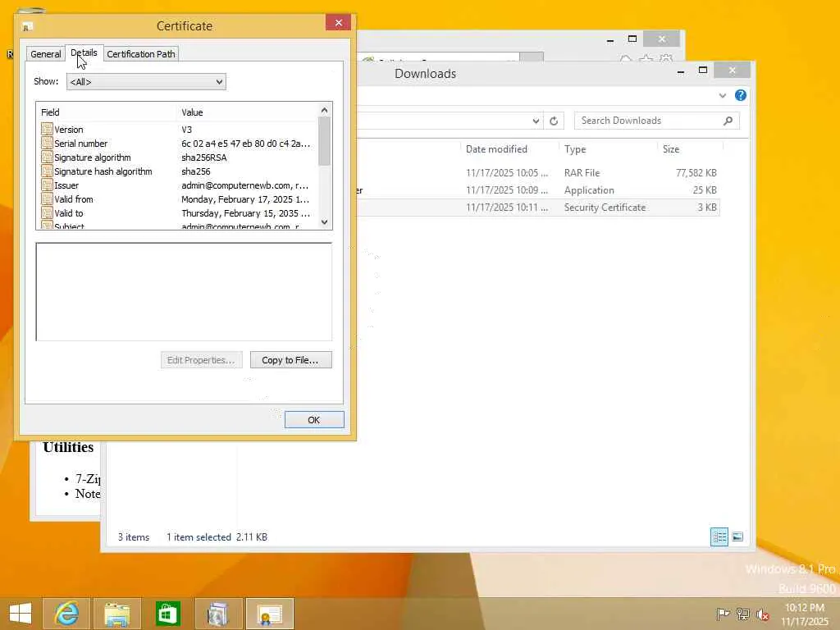
Task: Click the 77,582 KB size cell
Action: click(x=696, y=173)
